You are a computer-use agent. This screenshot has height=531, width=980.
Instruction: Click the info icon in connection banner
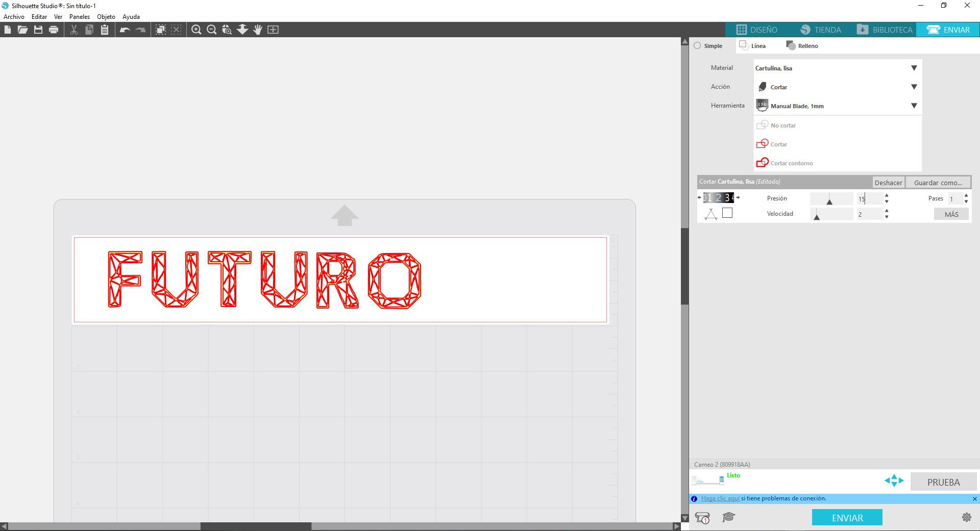point(694,499)
